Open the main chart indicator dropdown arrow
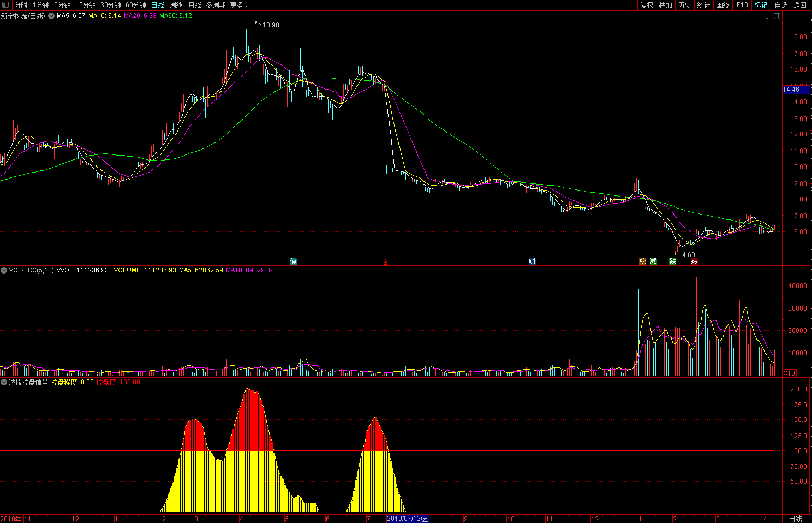This screenshot has height=523, width=812. [51, 16]
